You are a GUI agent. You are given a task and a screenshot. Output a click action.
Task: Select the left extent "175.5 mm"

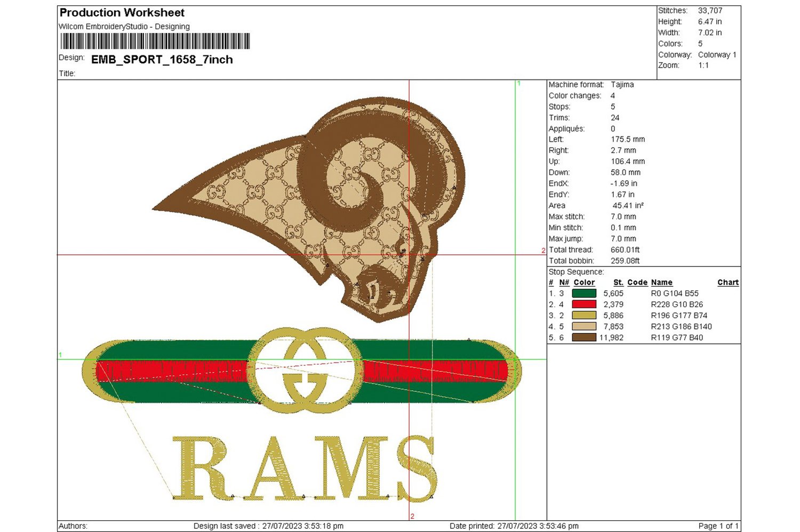point(628,140)
